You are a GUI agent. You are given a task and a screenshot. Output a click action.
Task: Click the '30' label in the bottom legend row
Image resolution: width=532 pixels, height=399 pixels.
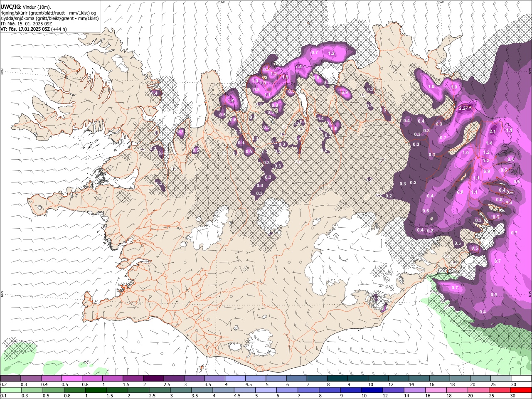point(512,396)
